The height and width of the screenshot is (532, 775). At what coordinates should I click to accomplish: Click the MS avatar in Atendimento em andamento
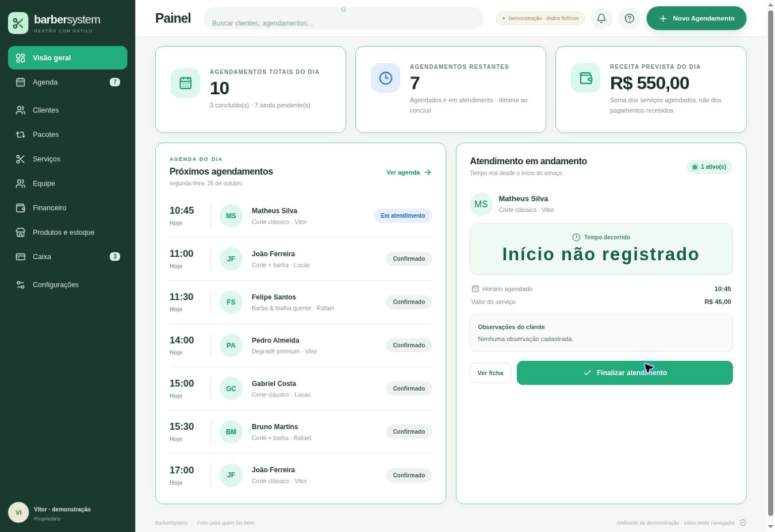click(x=481, y=204)
